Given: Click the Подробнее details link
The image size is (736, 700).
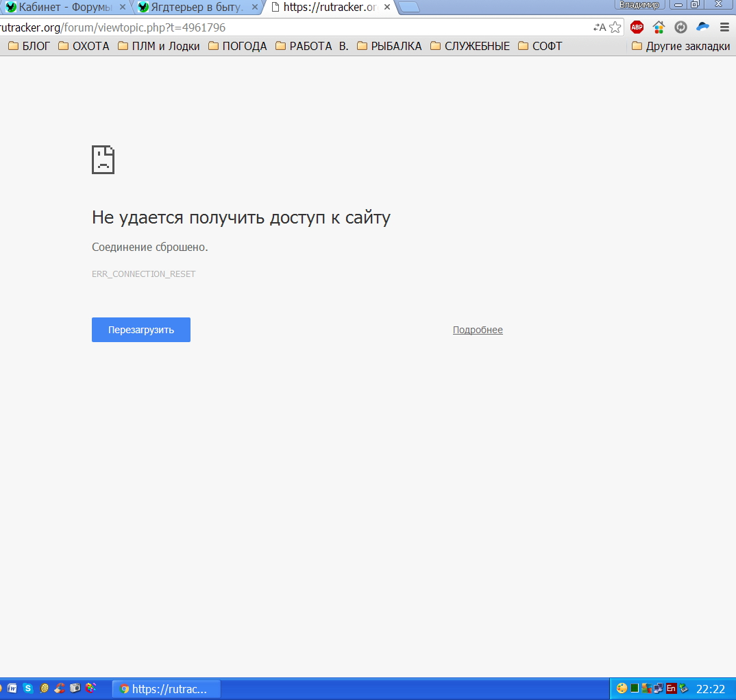Looking at the screenshot, I should [x=478, y=330].
